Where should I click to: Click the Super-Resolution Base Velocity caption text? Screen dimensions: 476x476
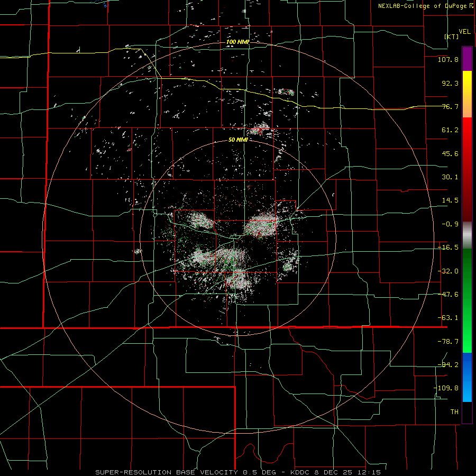237,472
